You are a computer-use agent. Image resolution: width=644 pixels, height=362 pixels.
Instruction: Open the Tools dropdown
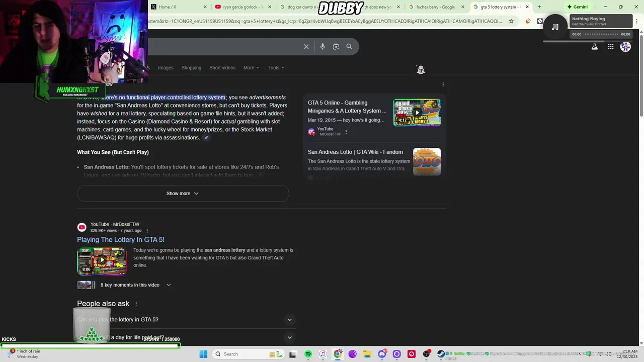click(276, 68)
